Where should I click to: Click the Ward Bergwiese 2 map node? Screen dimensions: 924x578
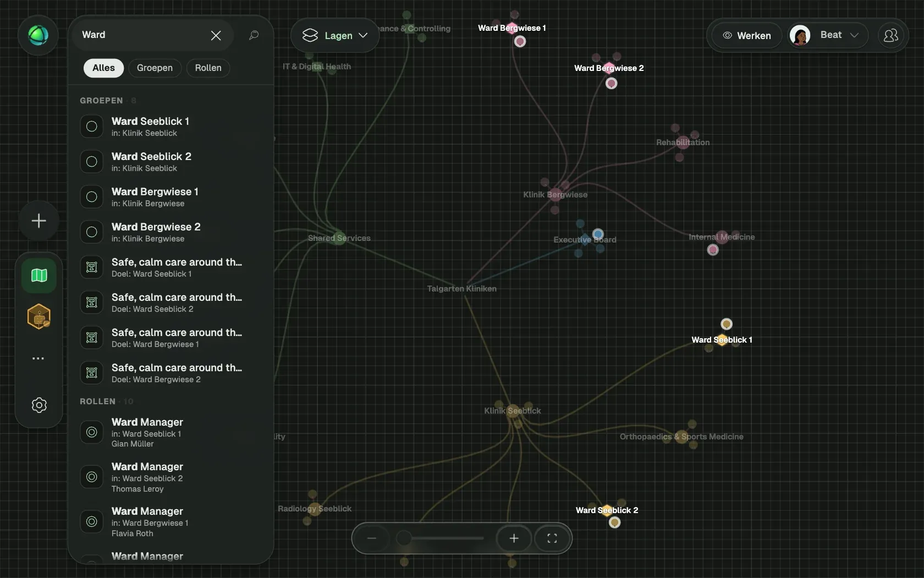click(x=609, y=68)
